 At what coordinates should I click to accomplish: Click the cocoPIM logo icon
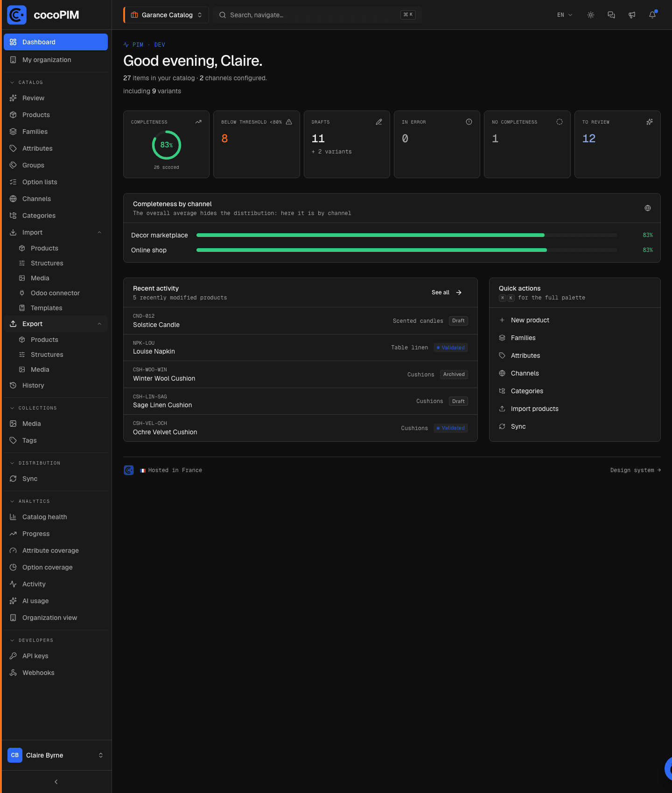tap(17, 15)
